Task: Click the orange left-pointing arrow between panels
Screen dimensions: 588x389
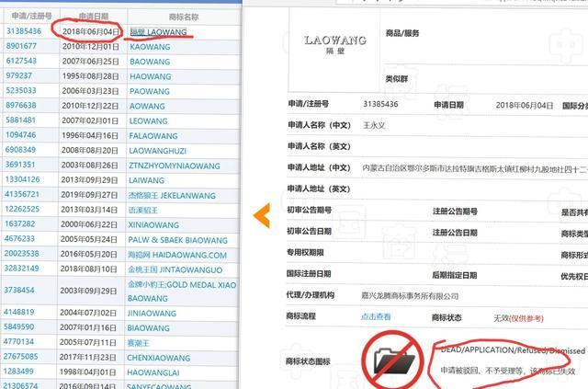Action: [262, 215]
